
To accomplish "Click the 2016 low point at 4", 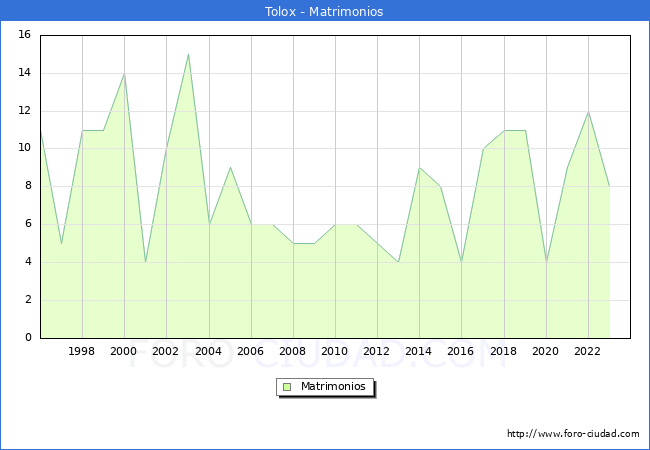I will point(461,262).
